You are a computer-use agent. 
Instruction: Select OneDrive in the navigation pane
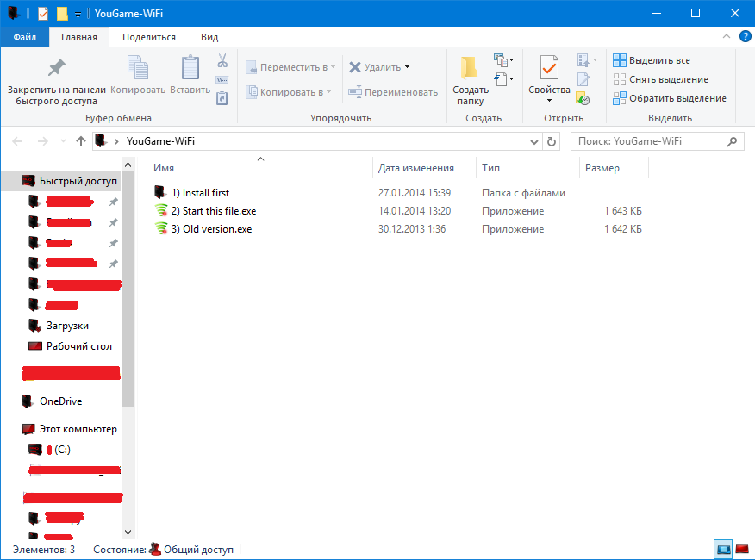click(x=60, y=401)
